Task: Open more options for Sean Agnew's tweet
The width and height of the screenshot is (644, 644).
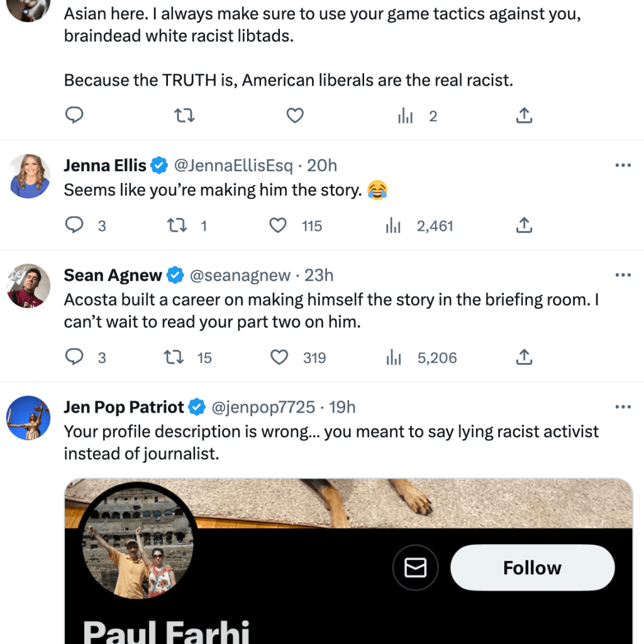Action: 623,275
